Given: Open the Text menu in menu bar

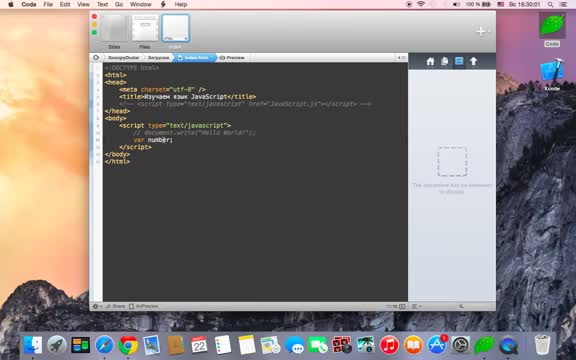Looking at the screenshot, I should coord(102,4).
